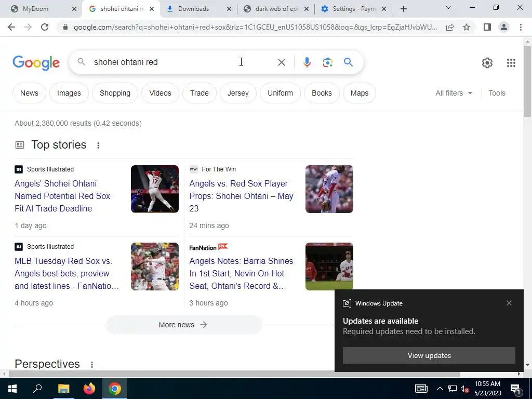This screenshot has height=399, width=532.
Task: Expand the All filters dropdown
Action: 454,93
